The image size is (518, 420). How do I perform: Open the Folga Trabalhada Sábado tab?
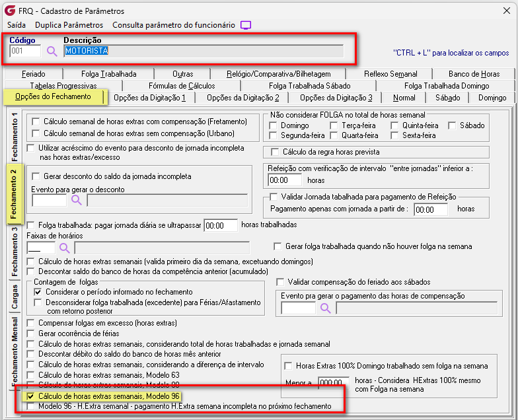[x=309, y=86]
